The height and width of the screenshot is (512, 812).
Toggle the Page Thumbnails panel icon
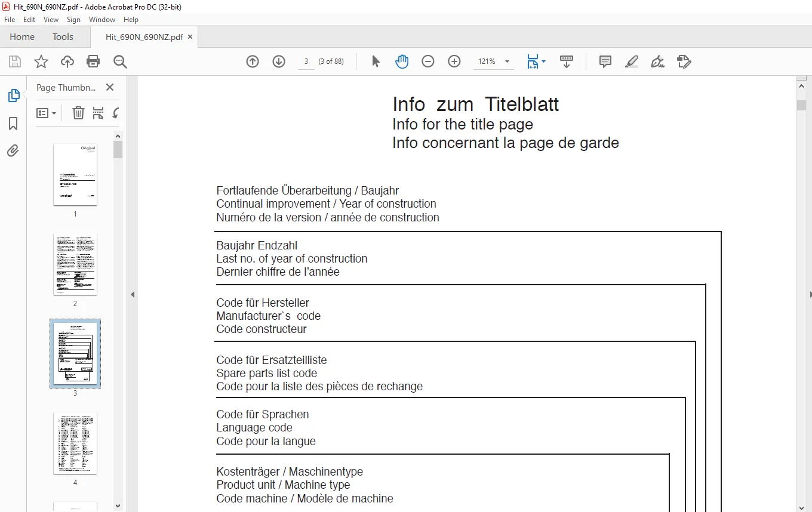pyautogui.click(x=13, y=95)
